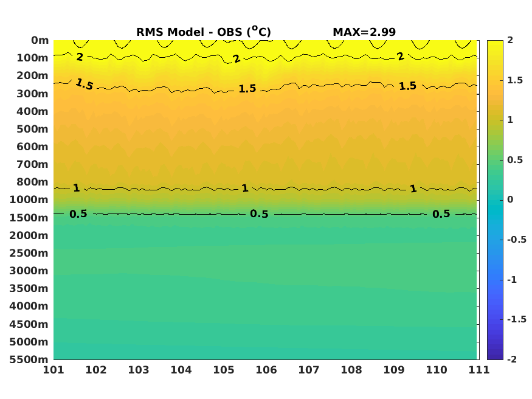Click the '2000m' depth axis label
This screenshot has height=399, width=532.
point(29,235)
